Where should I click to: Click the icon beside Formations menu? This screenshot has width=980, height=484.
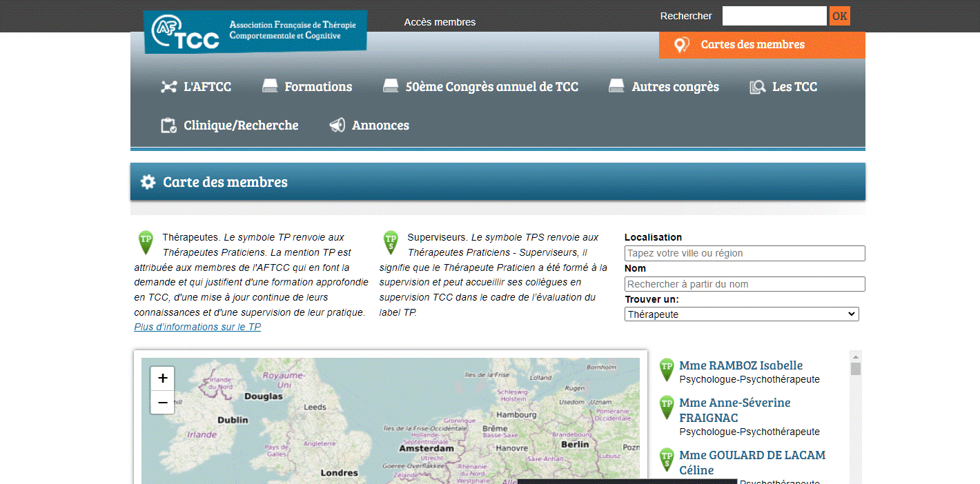tap(270, 86)
